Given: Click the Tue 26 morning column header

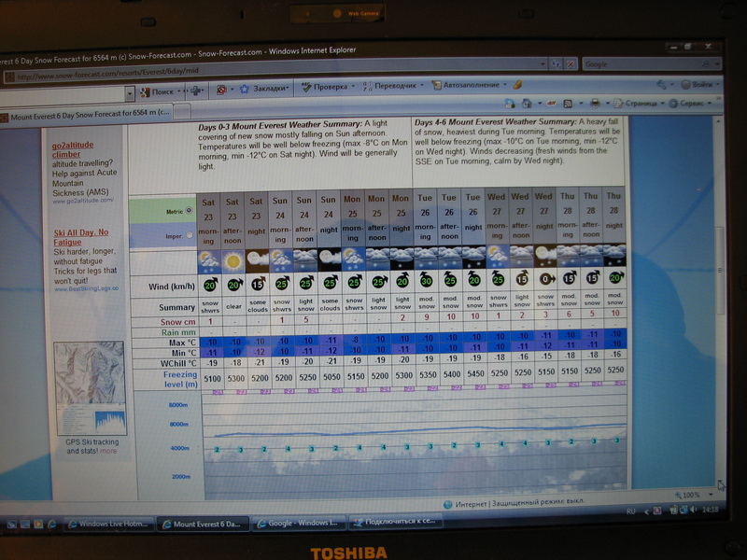Looking at the screenshot, I should click(425, 217).
